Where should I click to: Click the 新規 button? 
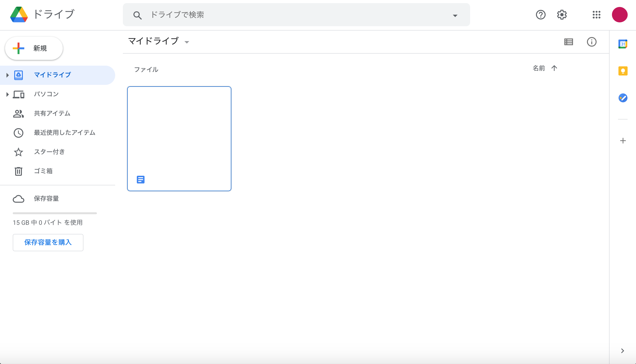(34, 48)
